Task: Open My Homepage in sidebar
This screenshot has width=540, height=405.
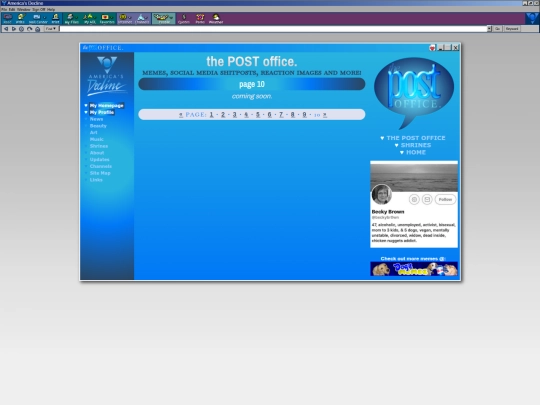Action: [106, 105]
